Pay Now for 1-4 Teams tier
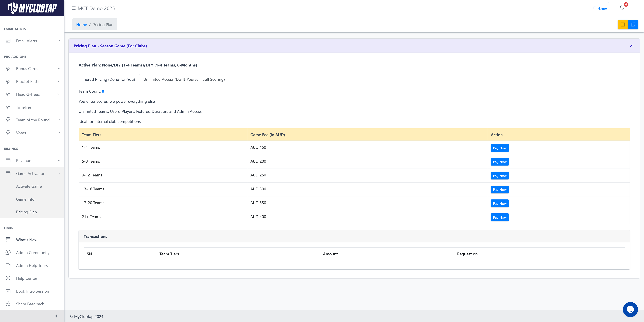 point(499,148)
